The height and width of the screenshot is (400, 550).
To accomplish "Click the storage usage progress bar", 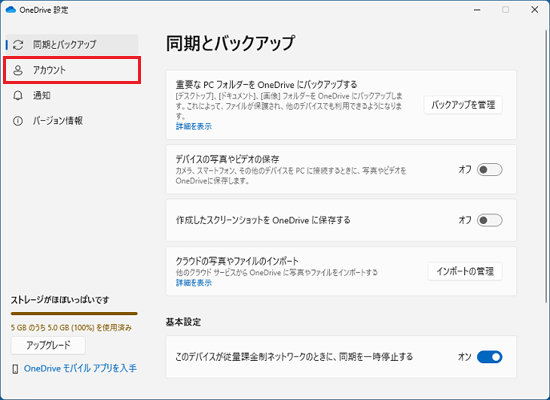I will pos(74,313).
